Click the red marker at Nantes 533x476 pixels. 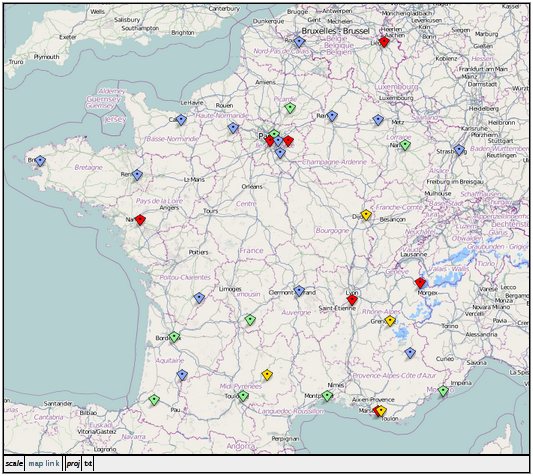pyautogui.click(x=140, y=220)
